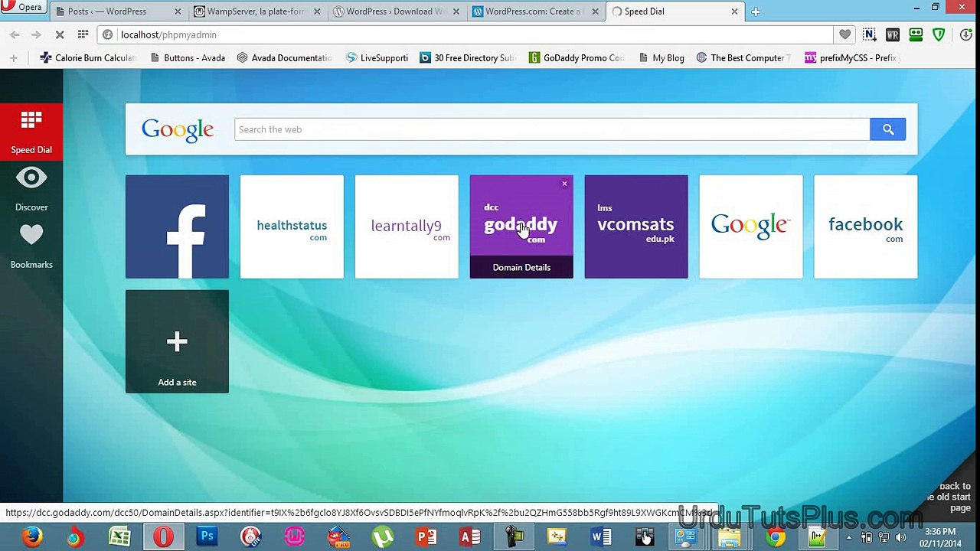Open the Google speed dial tile
This screenshot has width=980, height=551.
click(x=751, y=227)
